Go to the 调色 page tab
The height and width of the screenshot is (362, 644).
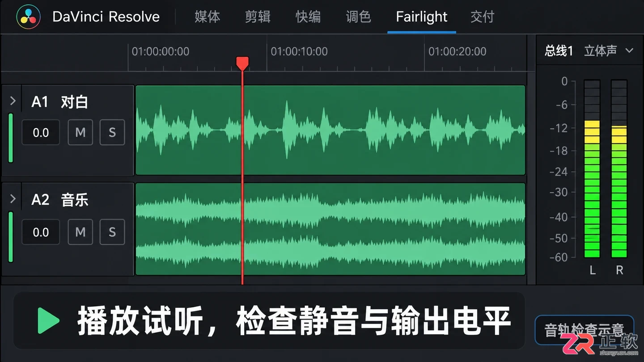[x=359, y=17]
